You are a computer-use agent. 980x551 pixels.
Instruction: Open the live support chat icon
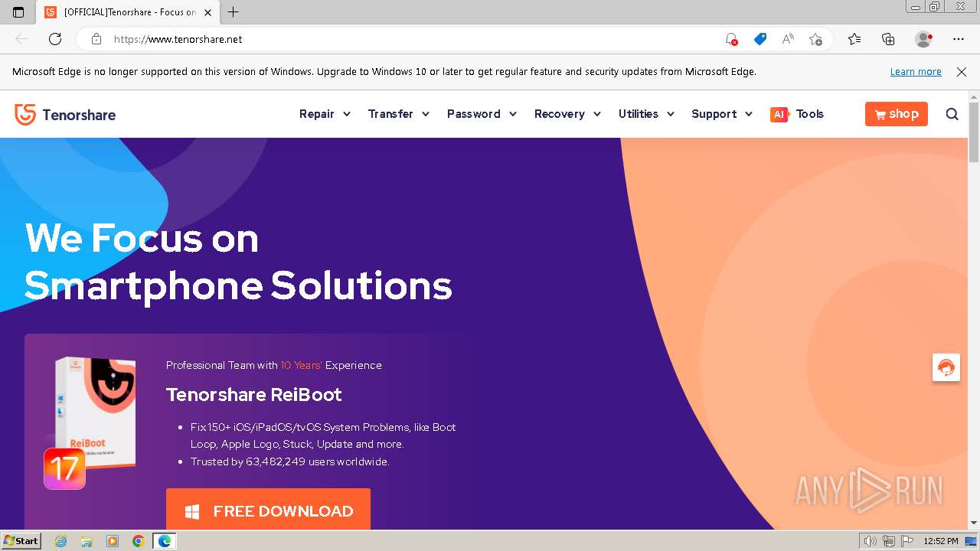[946, 367]
